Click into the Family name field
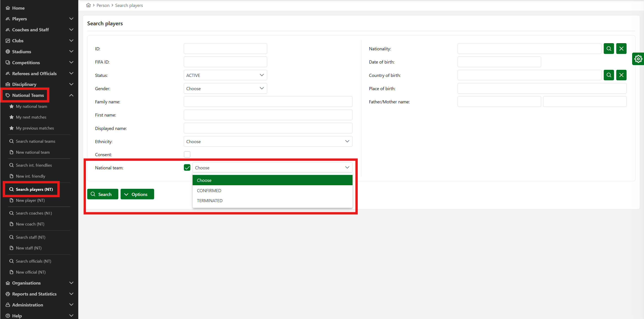Screen dimensions: 644x319 click(x=268, y=102)
